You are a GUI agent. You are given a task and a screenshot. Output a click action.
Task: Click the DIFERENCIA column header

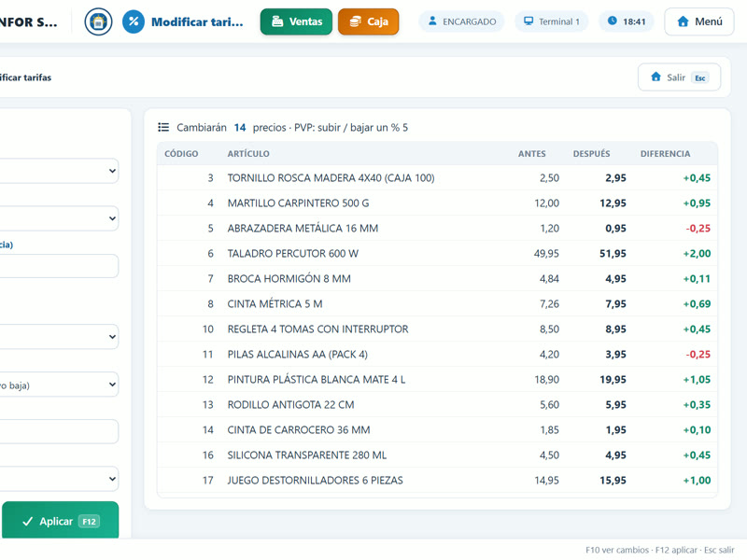[x=665, y=154]
